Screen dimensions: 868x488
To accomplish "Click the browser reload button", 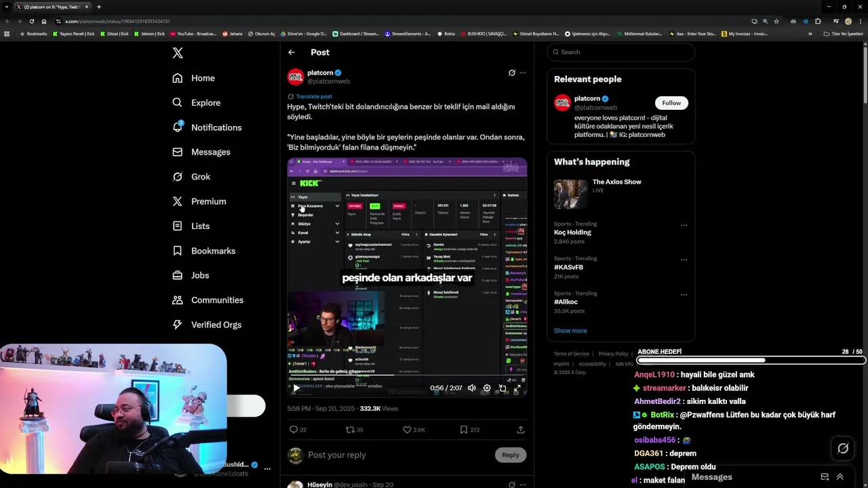I will (x=31, y=21).
